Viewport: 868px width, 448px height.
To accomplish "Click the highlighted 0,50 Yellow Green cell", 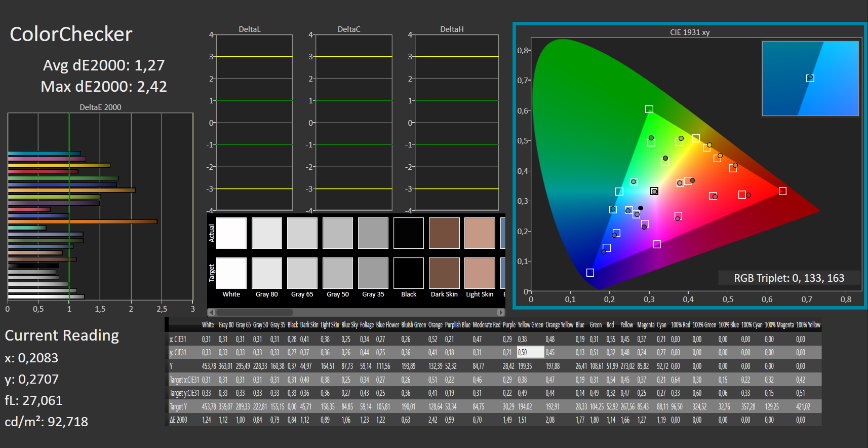I will [530, 352].
